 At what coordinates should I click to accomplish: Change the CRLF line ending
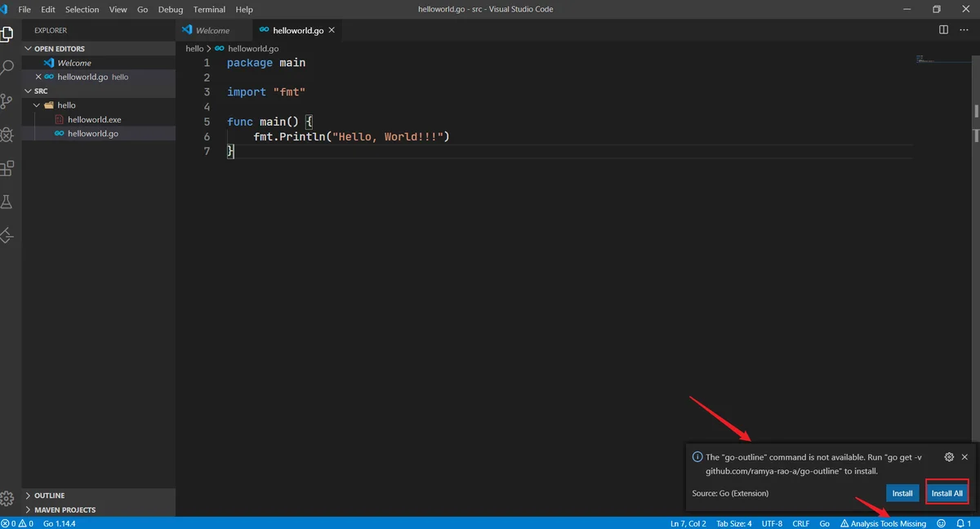800,523
